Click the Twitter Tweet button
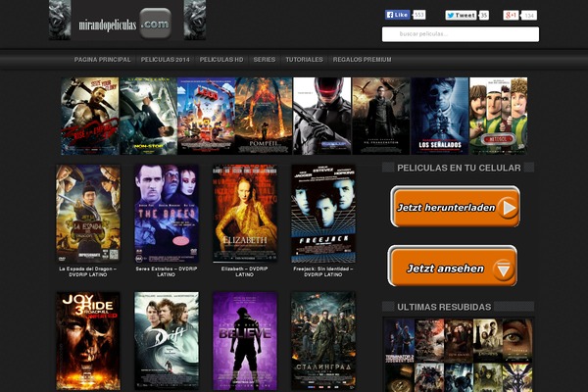Viewport: 588px width, 392px height. click(461, 15)
